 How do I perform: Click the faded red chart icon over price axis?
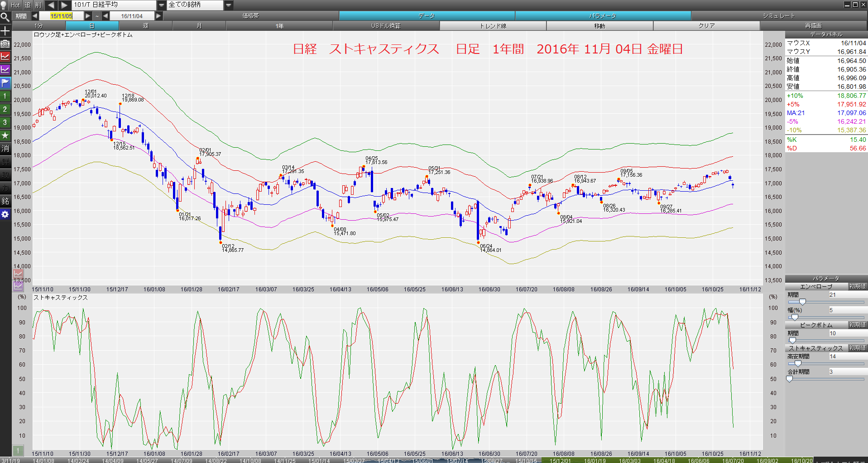click(18, 274)
